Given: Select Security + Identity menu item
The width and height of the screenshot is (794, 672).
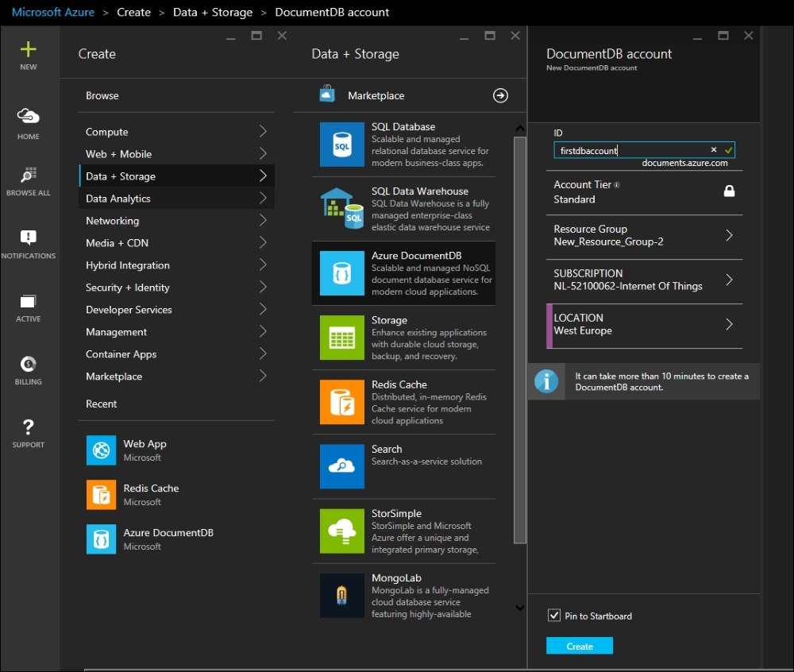Looking at the screenshot, I should pyautogui.click(x=177, y=287).
